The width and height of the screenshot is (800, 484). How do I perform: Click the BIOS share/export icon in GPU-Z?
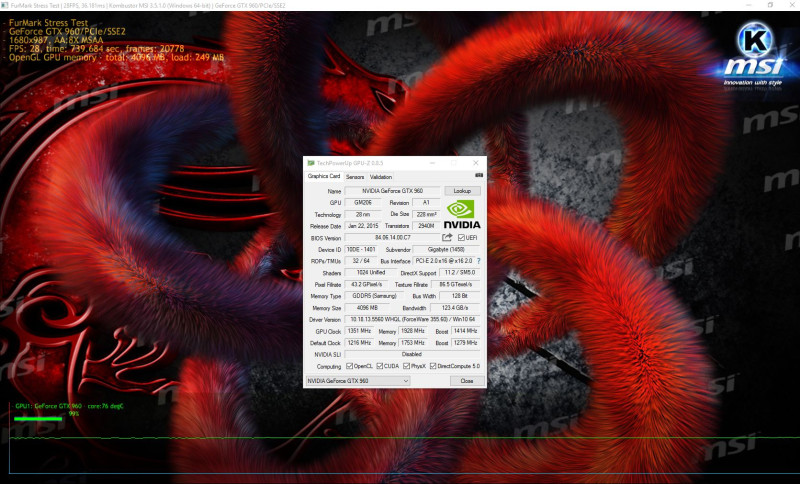(x=447, y=237)
